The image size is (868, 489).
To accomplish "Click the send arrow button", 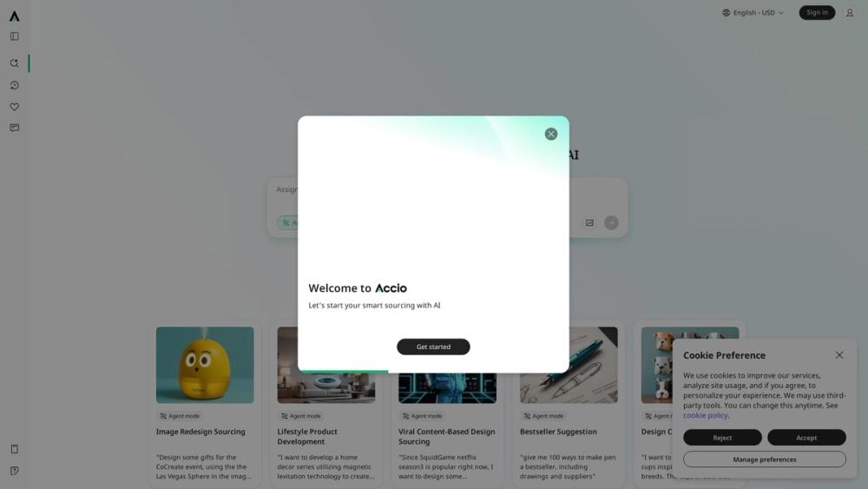I will tap(611, 222).
